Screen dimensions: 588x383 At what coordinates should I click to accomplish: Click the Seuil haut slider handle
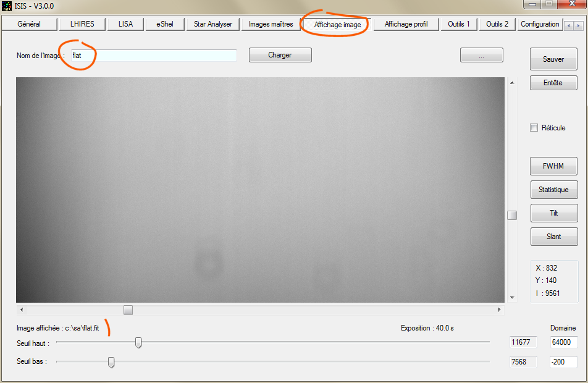click(138, 342)
